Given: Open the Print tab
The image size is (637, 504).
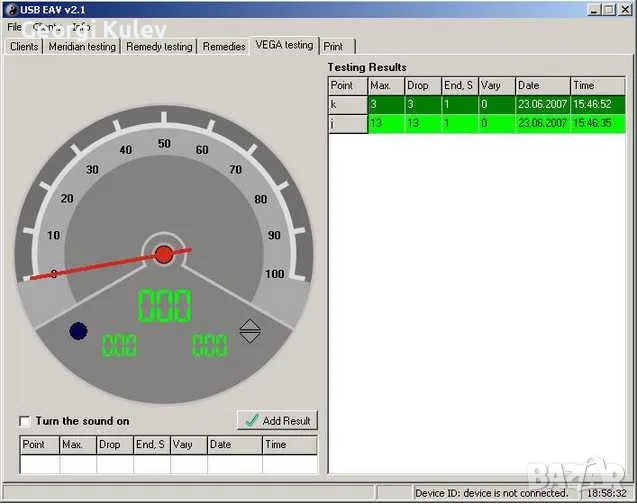Looking at the screenshot, I should pos(333,46).
